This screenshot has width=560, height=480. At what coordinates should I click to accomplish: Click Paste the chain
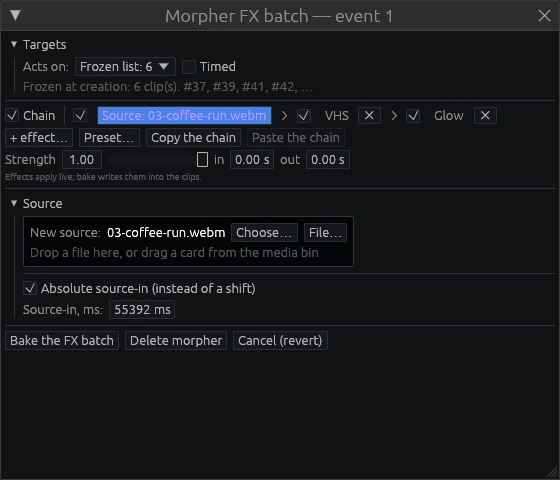pyautogui.click(x=296, y=138)
